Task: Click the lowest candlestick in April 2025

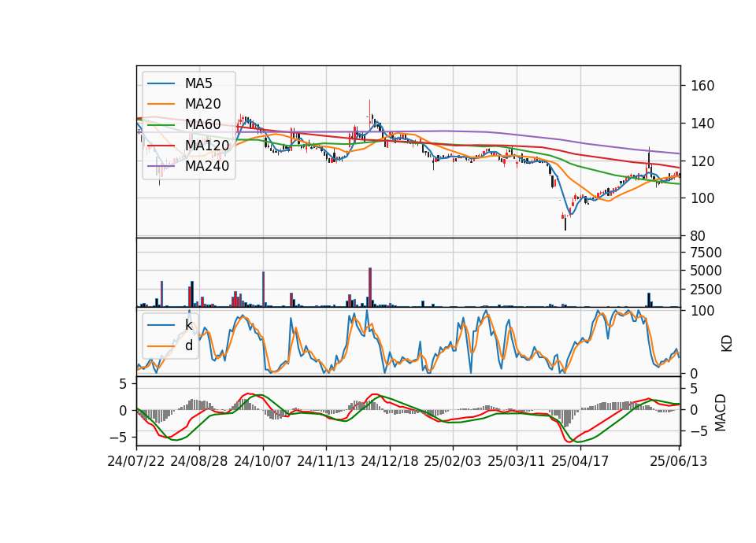Action: click(565, 223)
